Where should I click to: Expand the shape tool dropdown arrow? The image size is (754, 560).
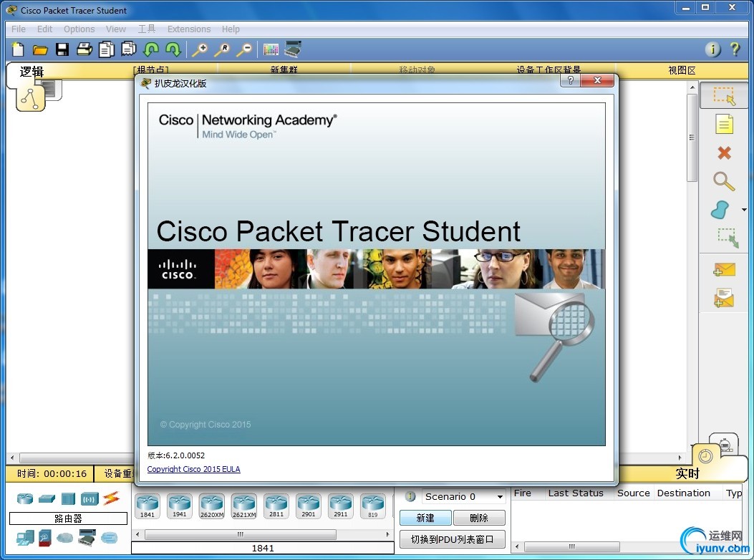tap(745, 210)
